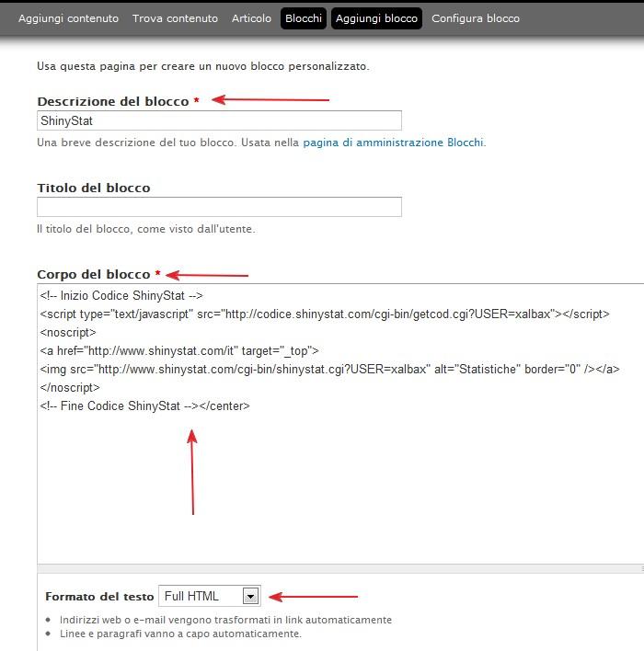This screenshot has width=644, height=651.
Task: Focus the empty Titolo del blocco field
Action: [x=219, y=207]
